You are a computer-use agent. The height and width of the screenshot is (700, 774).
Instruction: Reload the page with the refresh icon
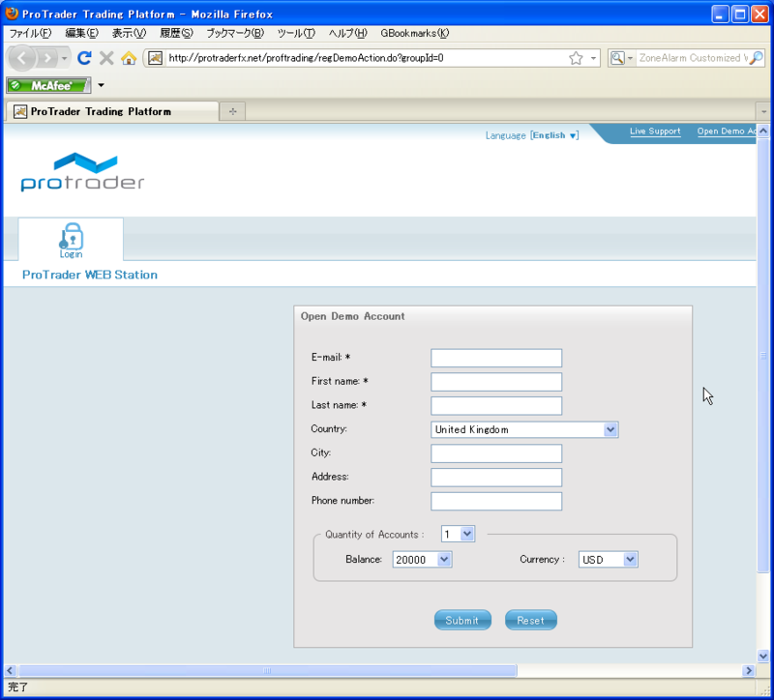pos(84,58)
